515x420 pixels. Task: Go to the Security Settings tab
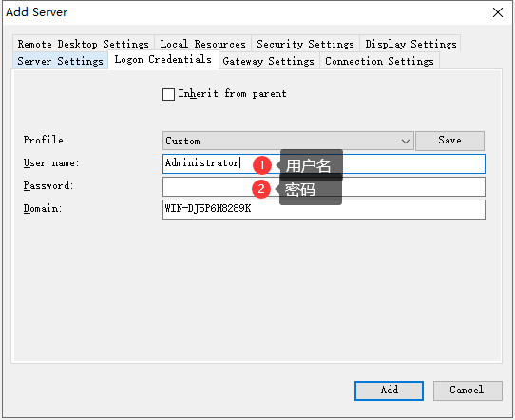coord(305,44)
